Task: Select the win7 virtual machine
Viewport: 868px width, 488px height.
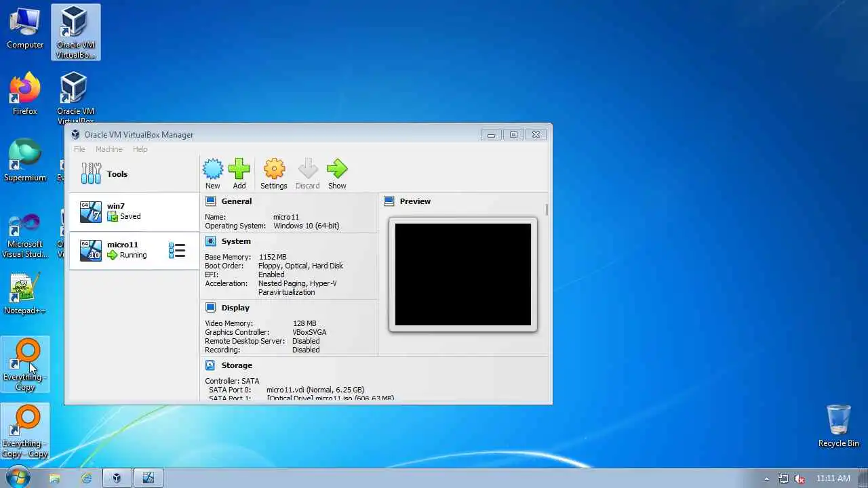Action: [x=134, y=211]
